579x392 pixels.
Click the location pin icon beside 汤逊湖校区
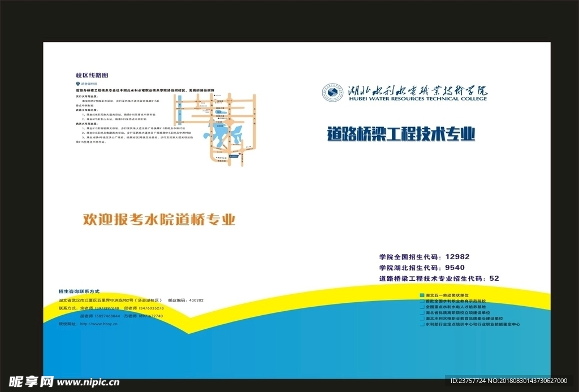pos(77,84)
